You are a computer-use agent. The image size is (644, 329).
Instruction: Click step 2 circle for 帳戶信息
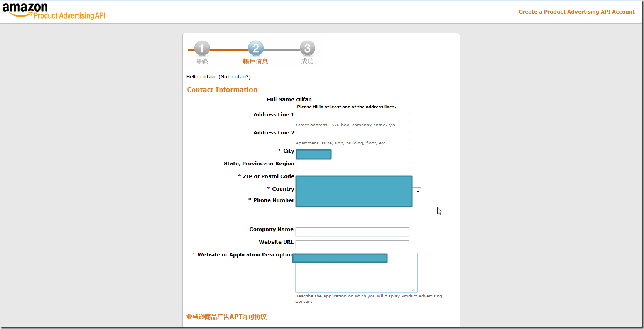(x=255, y=49)
